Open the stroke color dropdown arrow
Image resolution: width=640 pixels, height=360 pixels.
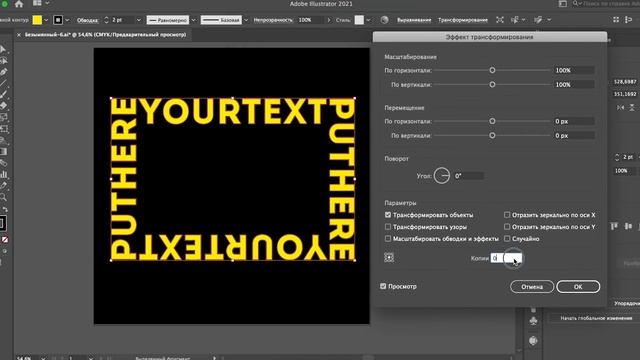point(67,20)
